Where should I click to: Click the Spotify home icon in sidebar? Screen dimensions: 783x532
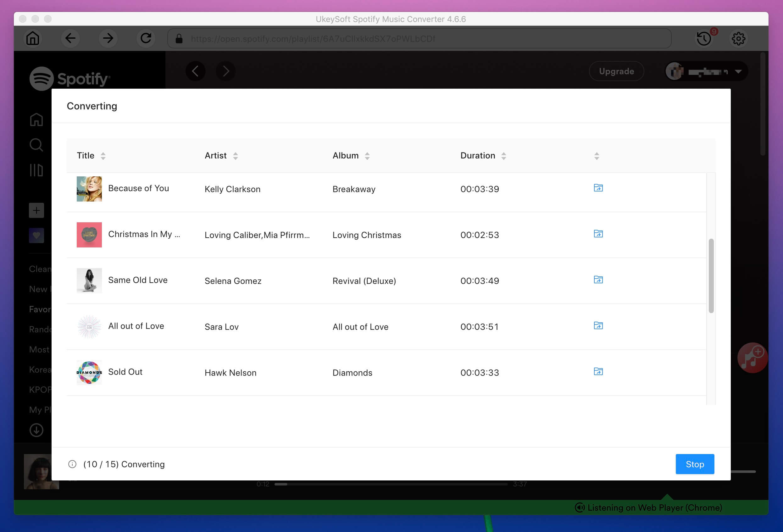[36, 119]
